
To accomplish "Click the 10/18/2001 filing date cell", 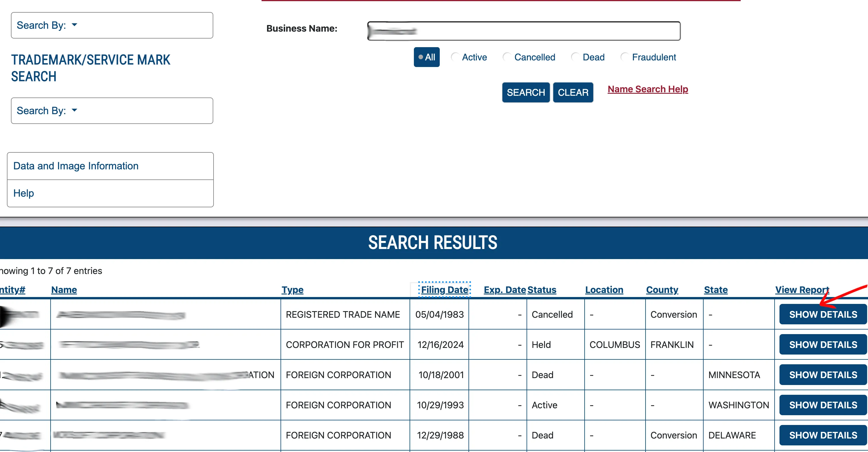I will pyautogui.click(x=439, y=375).
